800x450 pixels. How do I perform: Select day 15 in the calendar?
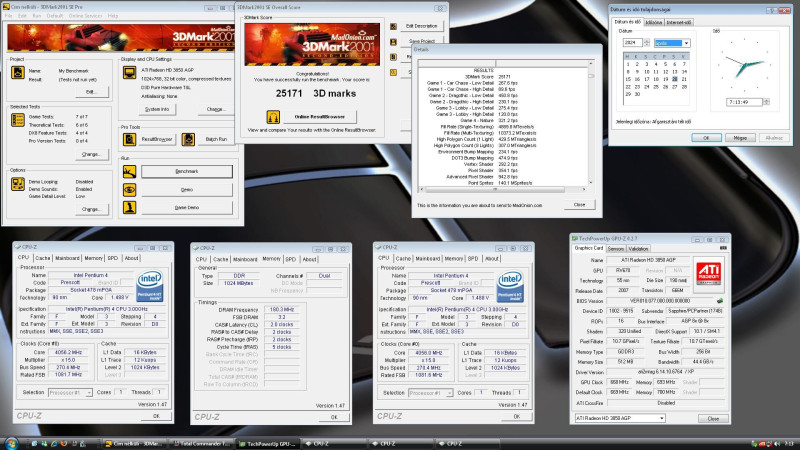point(628,80)
